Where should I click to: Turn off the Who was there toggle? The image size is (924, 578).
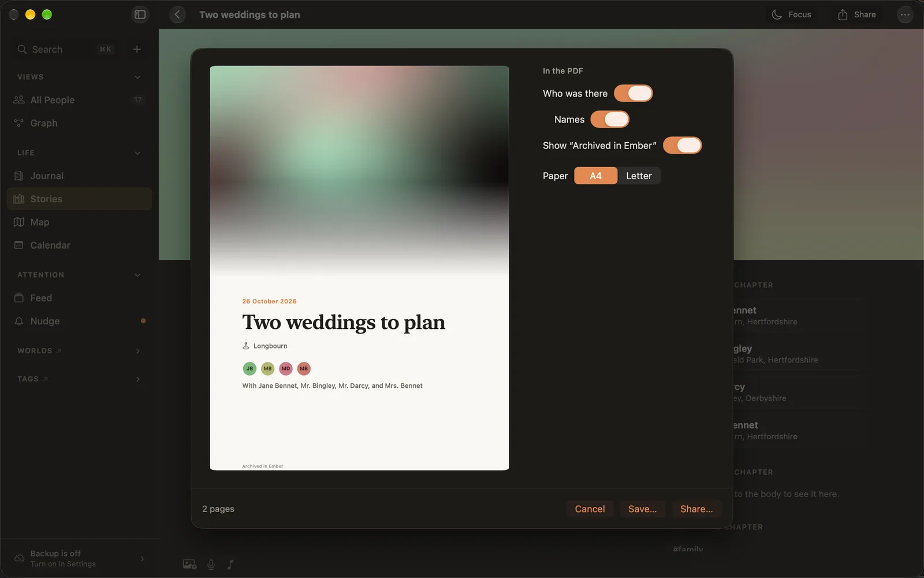633,93
